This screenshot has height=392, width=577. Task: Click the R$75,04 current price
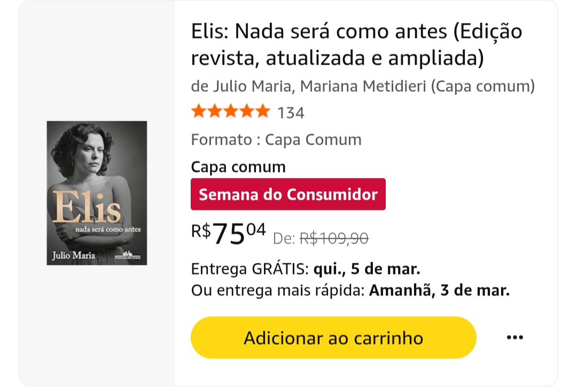pos(229,233)
